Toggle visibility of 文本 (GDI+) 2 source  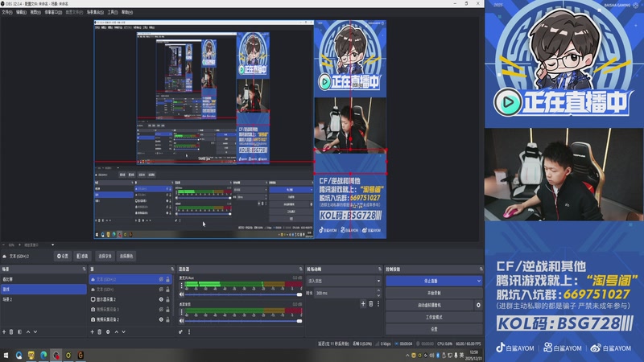click(x=161, y=279)
